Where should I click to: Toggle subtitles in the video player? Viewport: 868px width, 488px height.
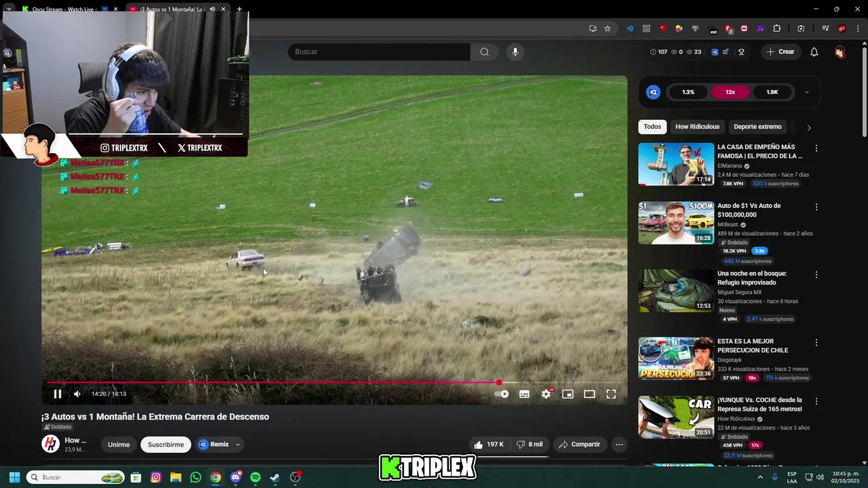[x=524, y=394]
